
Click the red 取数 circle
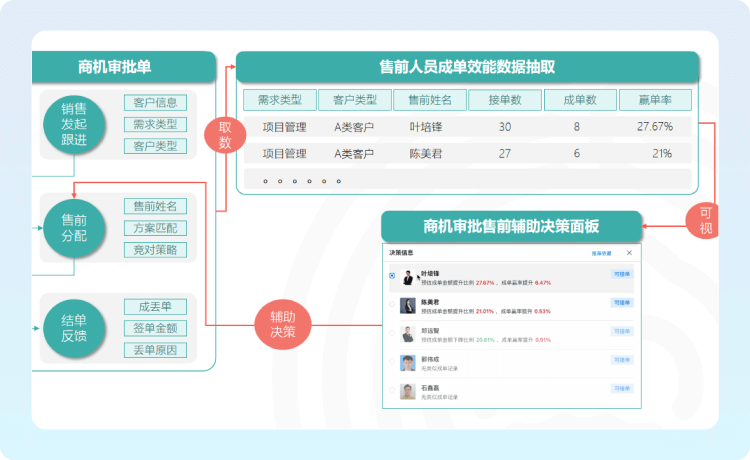225,135
